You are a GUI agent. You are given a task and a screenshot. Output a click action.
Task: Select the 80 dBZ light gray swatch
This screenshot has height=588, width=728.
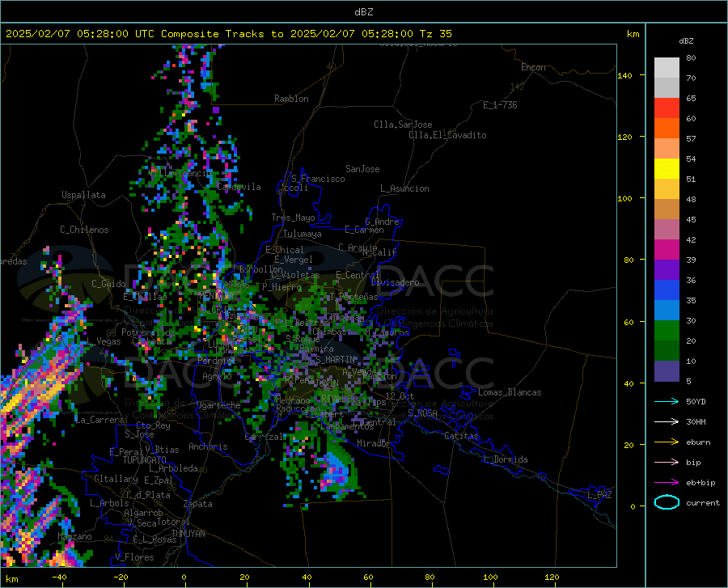[x=667, y=68]
